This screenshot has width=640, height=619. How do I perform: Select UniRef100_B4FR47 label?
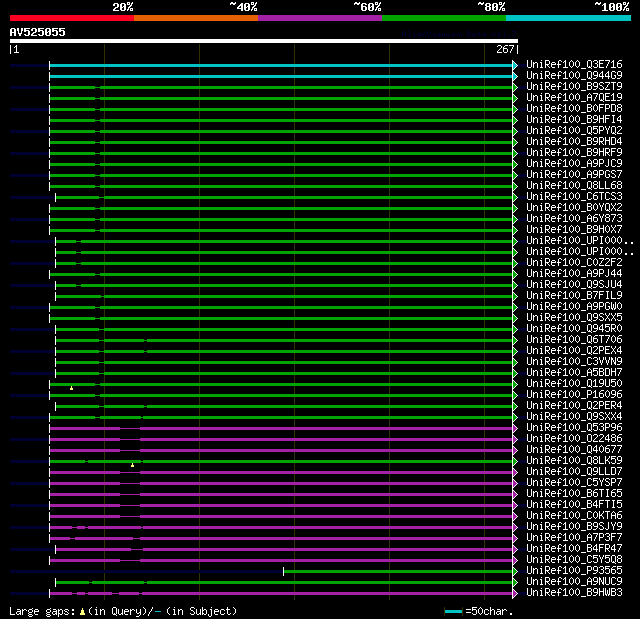click(x=574, y=549)
